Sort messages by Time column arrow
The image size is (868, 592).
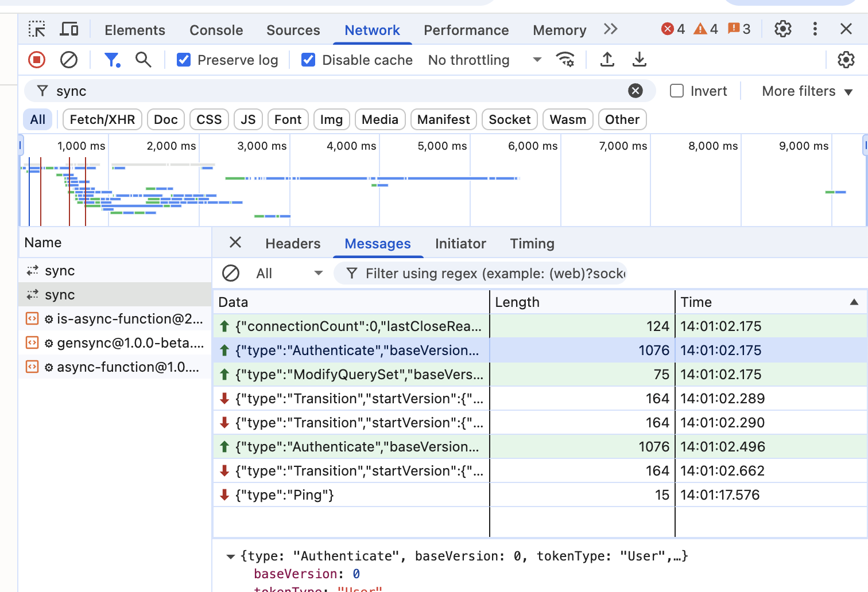pyautogui.click(x=854, y=302)
